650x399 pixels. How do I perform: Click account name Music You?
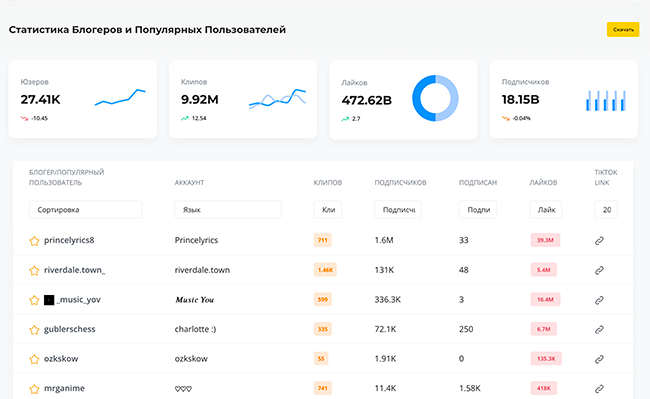pos(194,300)
